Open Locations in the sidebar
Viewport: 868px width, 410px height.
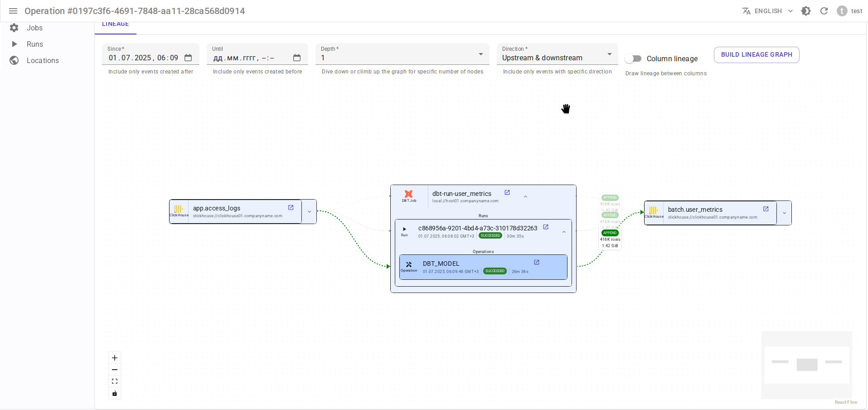[43, 60]
